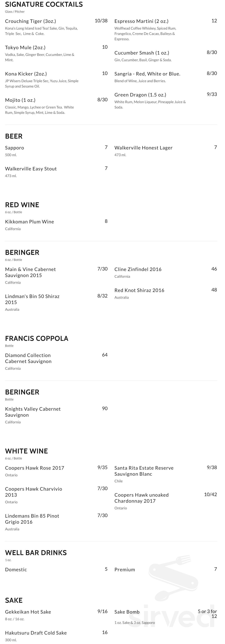Click the Espresso Martini item name

tap(141, 21)
